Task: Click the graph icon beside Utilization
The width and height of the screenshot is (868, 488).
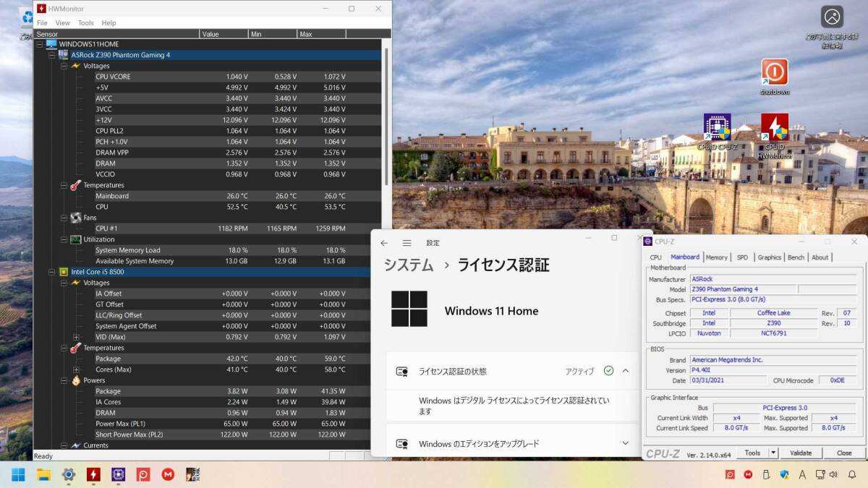Action: pos(75,239)
